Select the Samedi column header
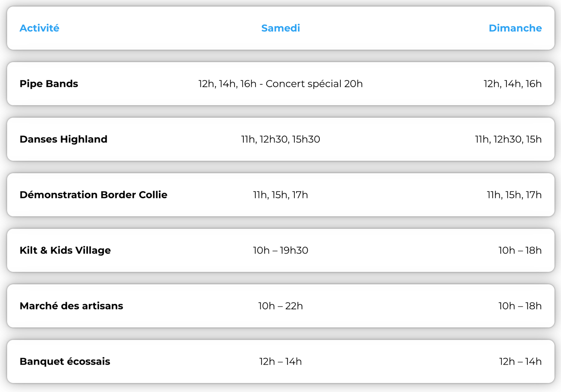 point(280,28)
